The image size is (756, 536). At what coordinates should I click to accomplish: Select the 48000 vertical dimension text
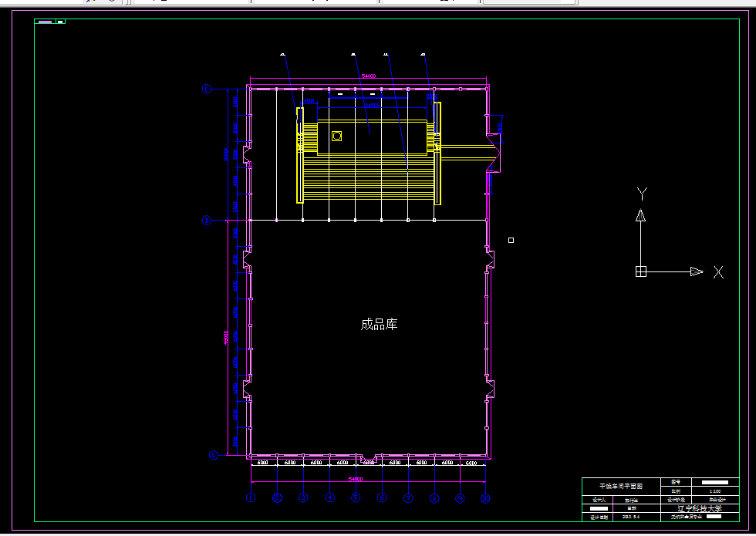(x=225, y=338)
